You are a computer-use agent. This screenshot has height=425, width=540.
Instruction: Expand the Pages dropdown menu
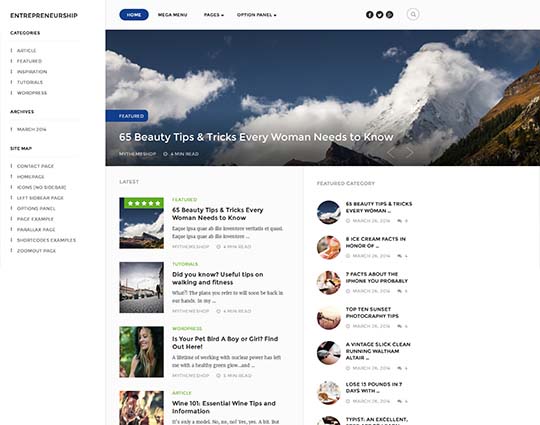[214, 15]
